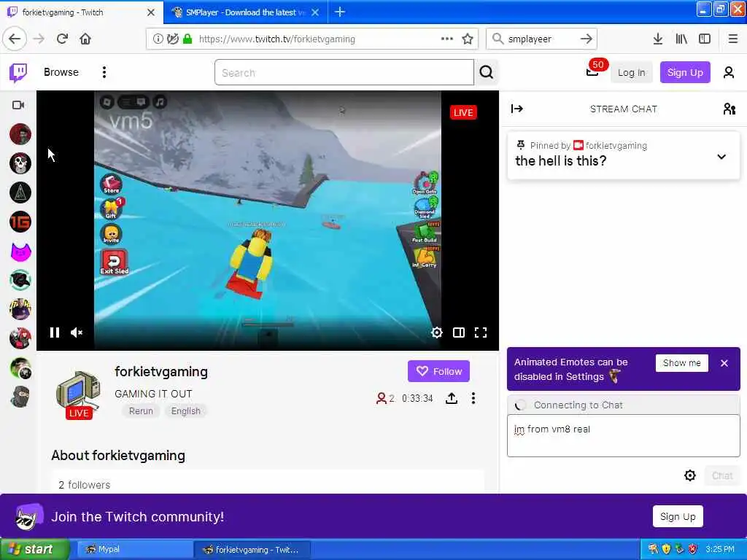Open the pink cat channel avatar in sidebar
Screen dimensions: 747x560
(x=20, y=252)
